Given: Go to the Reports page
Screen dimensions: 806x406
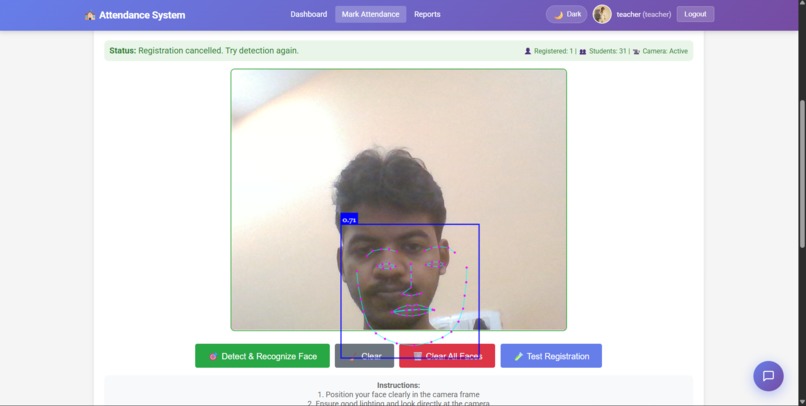Looking at the screenshot, I should click(427, 14).
